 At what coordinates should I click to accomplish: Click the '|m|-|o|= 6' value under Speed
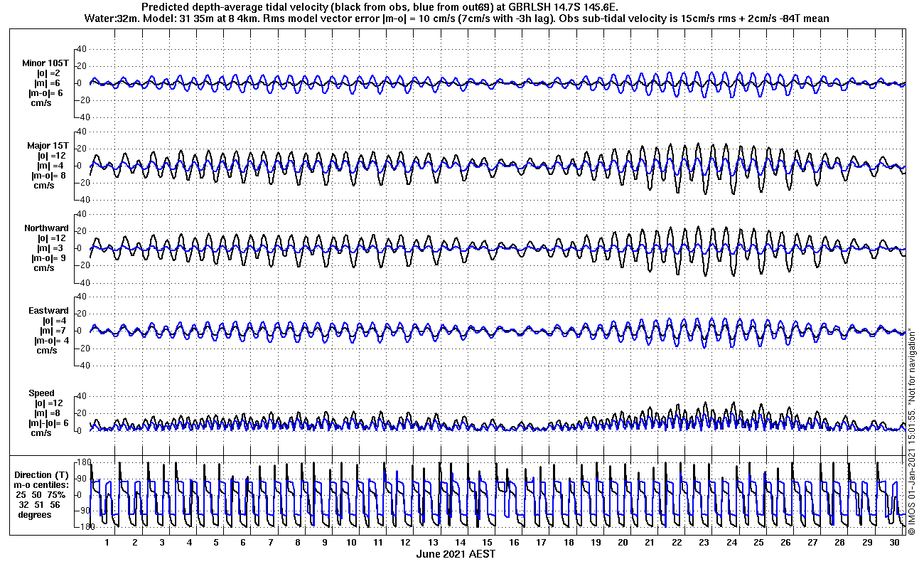pos(50,422)
